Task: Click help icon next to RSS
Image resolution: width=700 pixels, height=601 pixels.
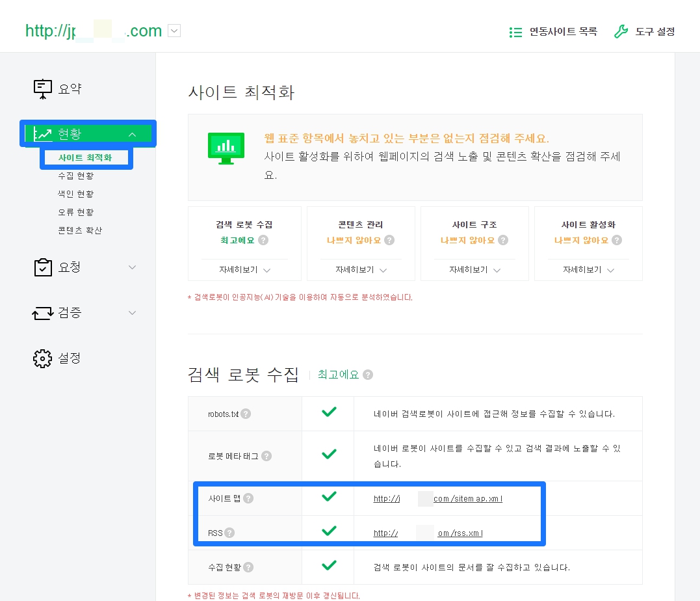Action: click(x=229, y=533)
